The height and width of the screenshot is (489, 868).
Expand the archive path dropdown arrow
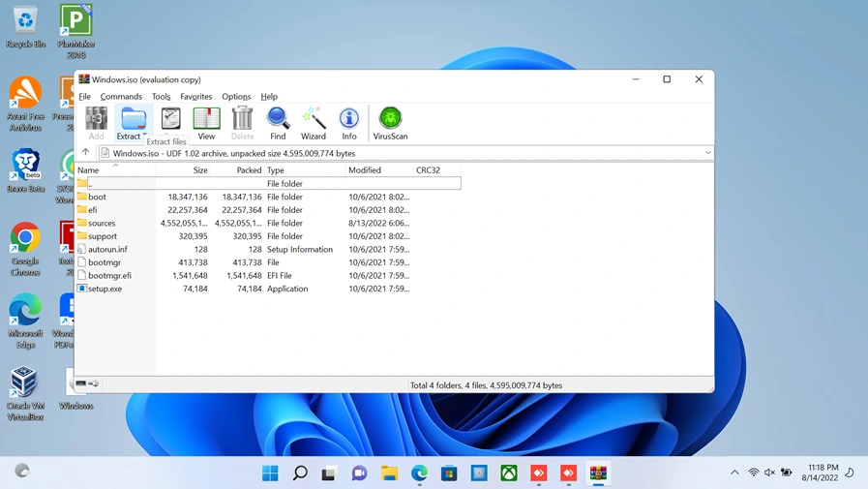coord(708,153)
